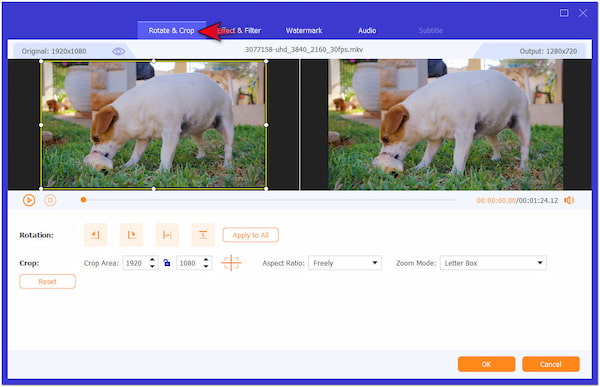Click Output: 1280x720 label
600x387 pixels.
pos(548,51)
